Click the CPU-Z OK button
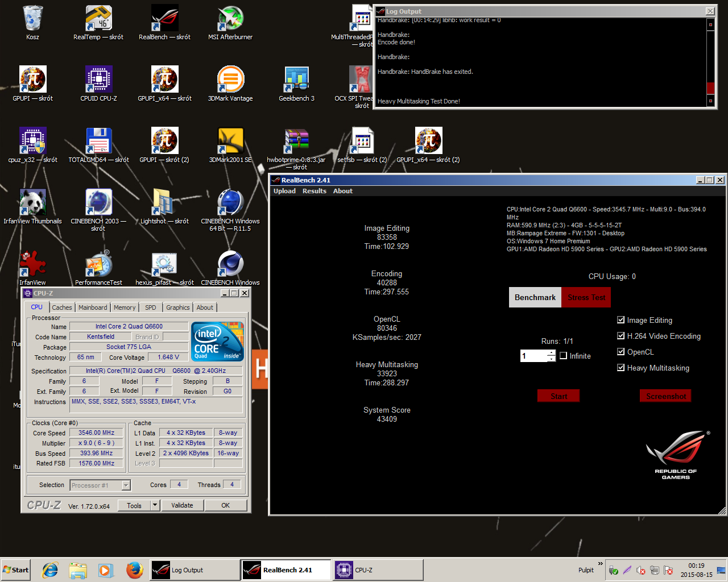Image resolution: width=728 pixels, height=582 pixels. pyautogui.click(x=226, y=505)
